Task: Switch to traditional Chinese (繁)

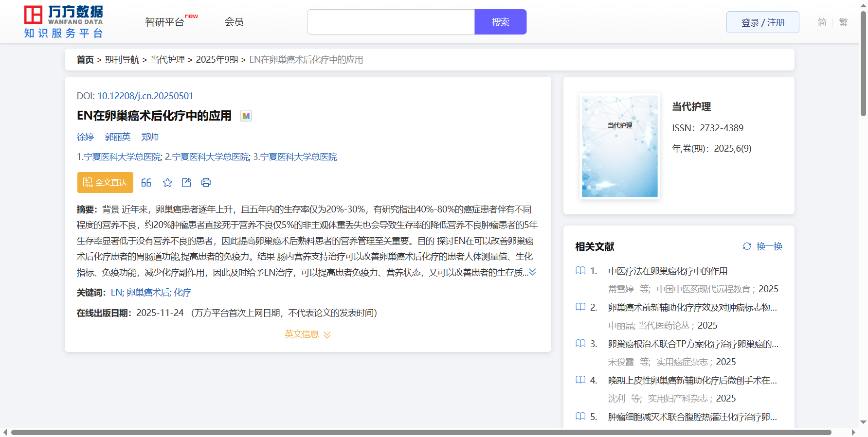Action: [x=844, y=22]
